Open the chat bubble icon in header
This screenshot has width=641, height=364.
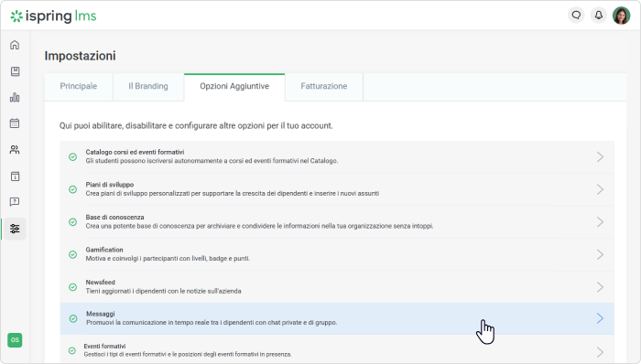576,16
